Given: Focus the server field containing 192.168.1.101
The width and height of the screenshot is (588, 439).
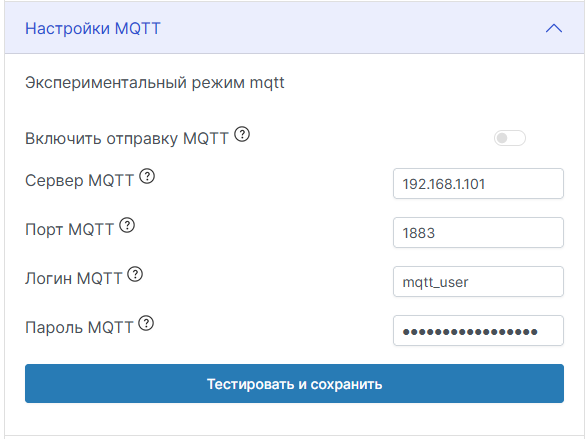Looking at the screenshot, I should (x=478, y=184).
